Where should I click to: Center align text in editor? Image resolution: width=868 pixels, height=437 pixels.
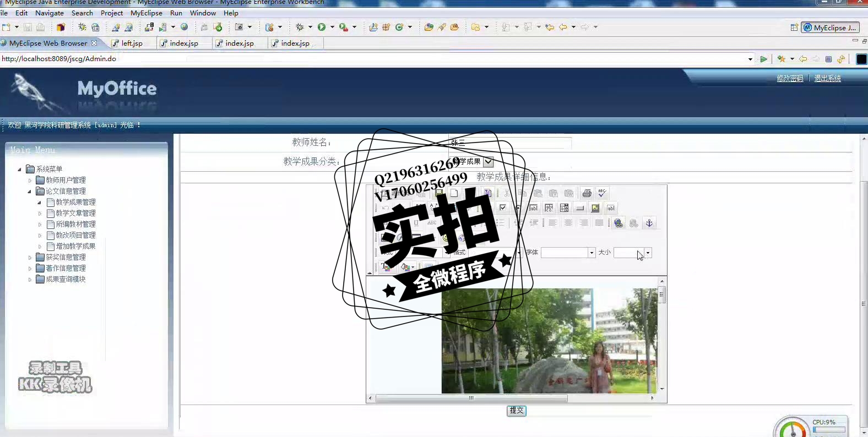(568, 223)
